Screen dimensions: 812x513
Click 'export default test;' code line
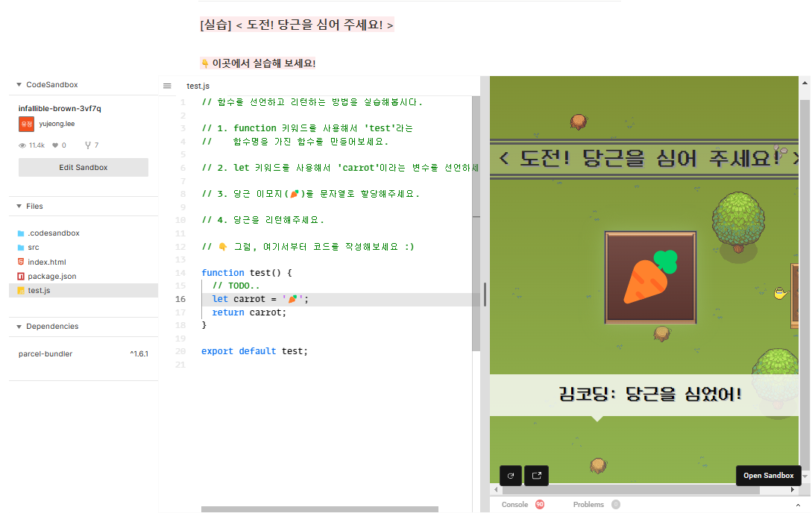[x=254, y=351]
